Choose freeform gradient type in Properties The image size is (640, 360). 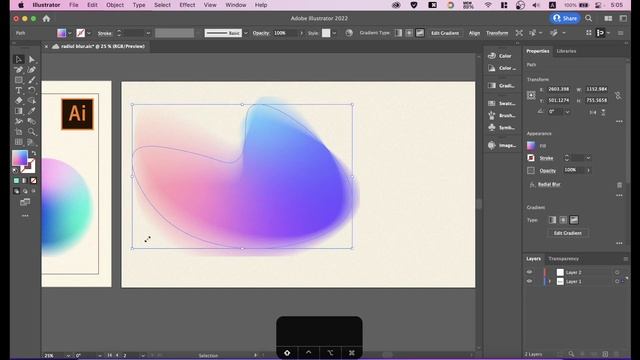[x=574, y=220]
